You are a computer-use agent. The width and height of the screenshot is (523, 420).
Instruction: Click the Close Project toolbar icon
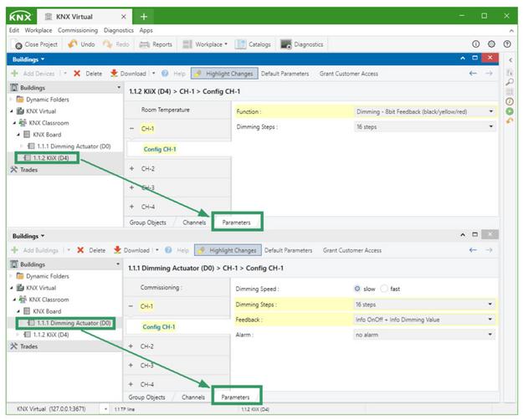pos(18,44)
